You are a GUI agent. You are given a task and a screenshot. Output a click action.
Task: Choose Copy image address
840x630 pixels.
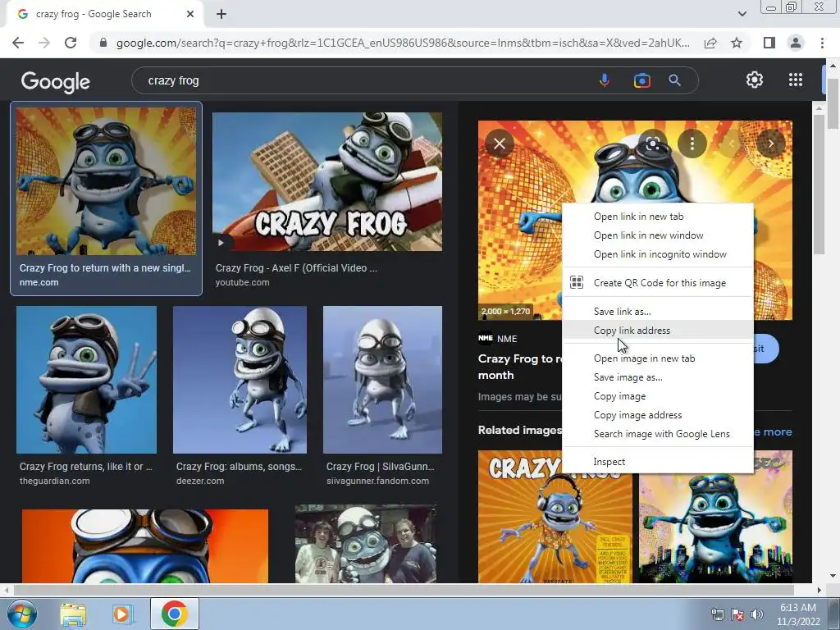click(x=658, y=414)
